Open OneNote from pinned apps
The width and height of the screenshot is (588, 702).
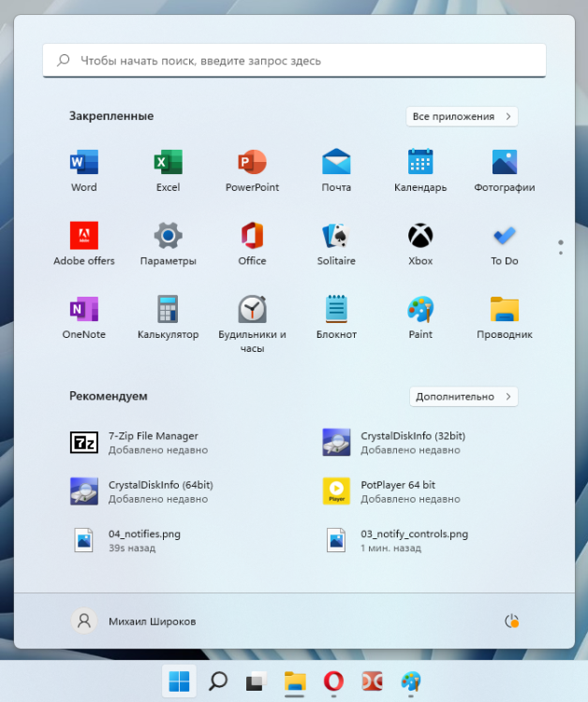[83, 317]
